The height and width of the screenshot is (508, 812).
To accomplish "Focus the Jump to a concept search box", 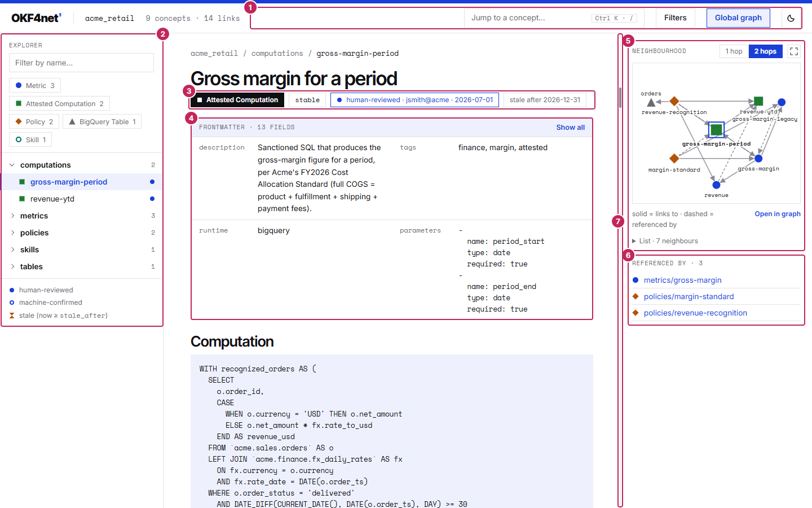I will (x=555, y=18).
